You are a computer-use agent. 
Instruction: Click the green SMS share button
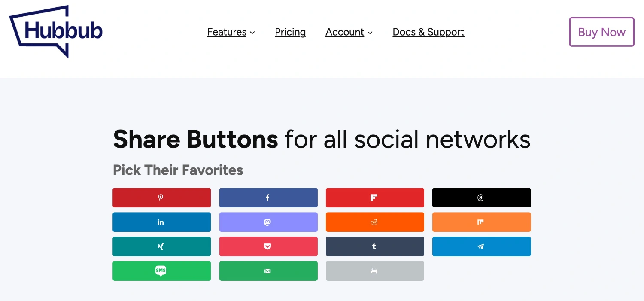coord(161,271)
